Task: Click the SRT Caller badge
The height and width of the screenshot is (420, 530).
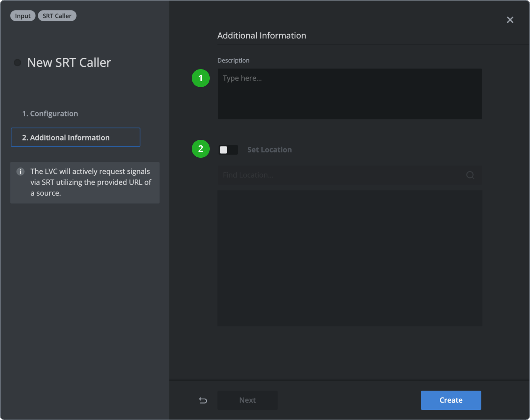Action: click(57, 15)
